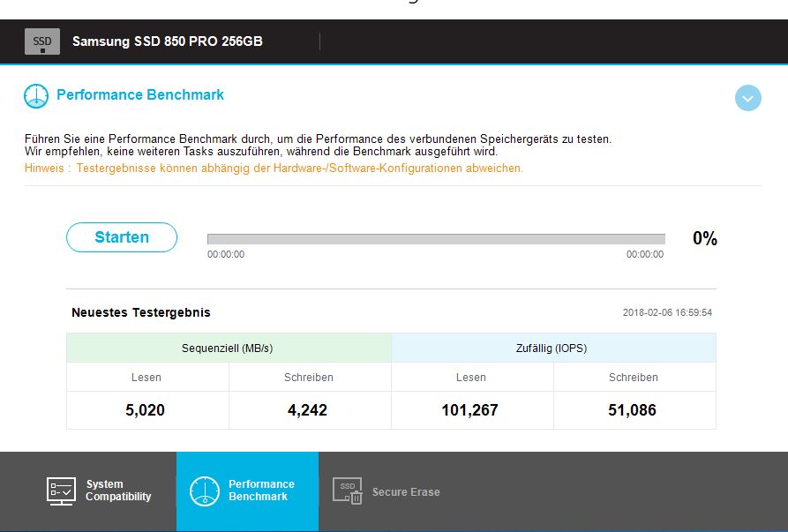Switch to the Performance Benchmark tab
788x532 pixels.
247,491
